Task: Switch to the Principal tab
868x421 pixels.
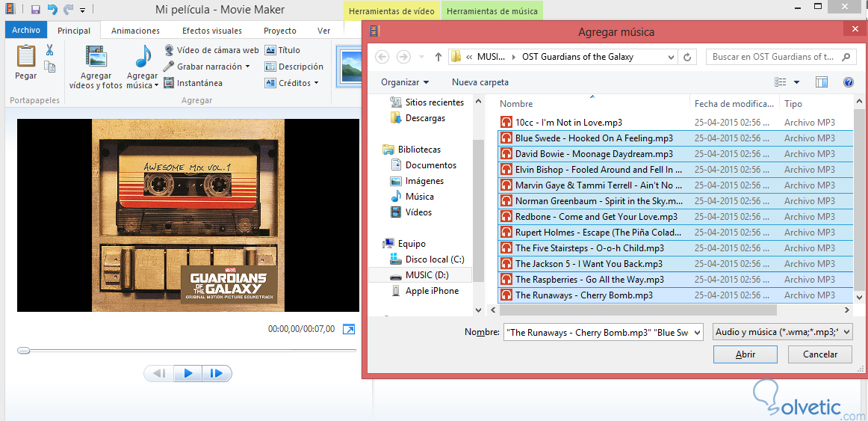Action: (74, 31)
